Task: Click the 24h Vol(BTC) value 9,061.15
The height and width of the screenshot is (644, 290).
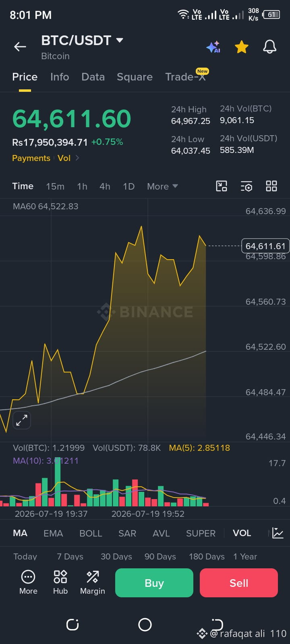Action: click(237, 120)
